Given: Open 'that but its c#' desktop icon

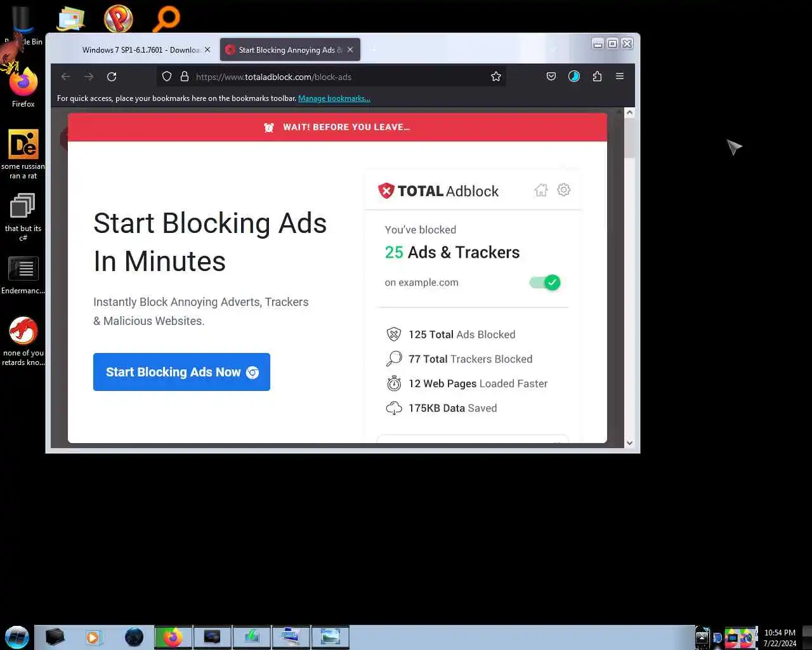Looking at the screenshot, I should pos(23,216).
